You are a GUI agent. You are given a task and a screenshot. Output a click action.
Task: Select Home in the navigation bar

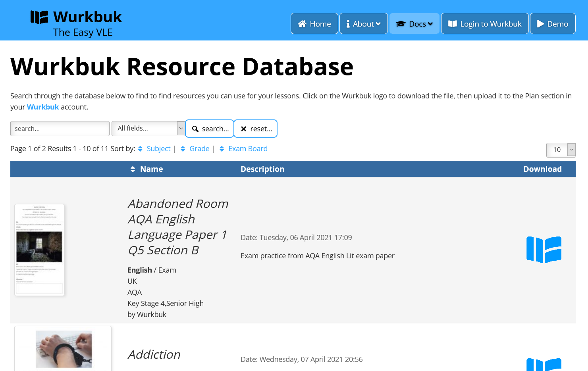(x=314, y=23)
